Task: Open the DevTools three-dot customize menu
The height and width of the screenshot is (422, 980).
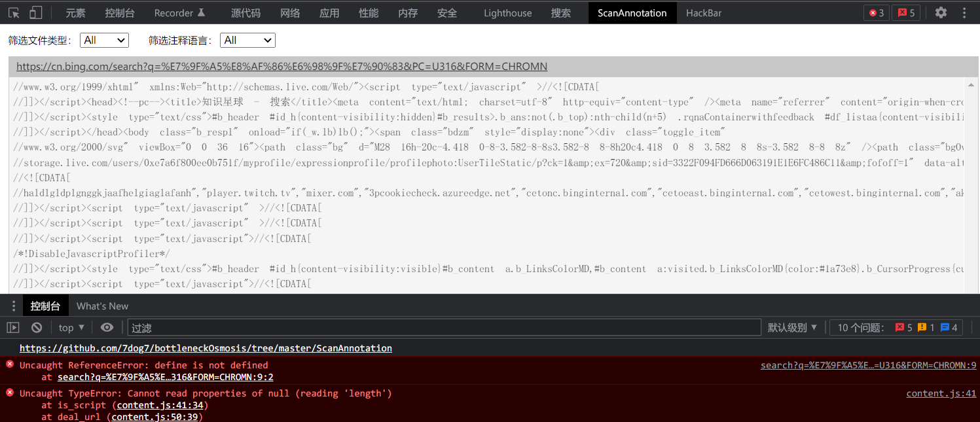Action: tap(964, 12)
